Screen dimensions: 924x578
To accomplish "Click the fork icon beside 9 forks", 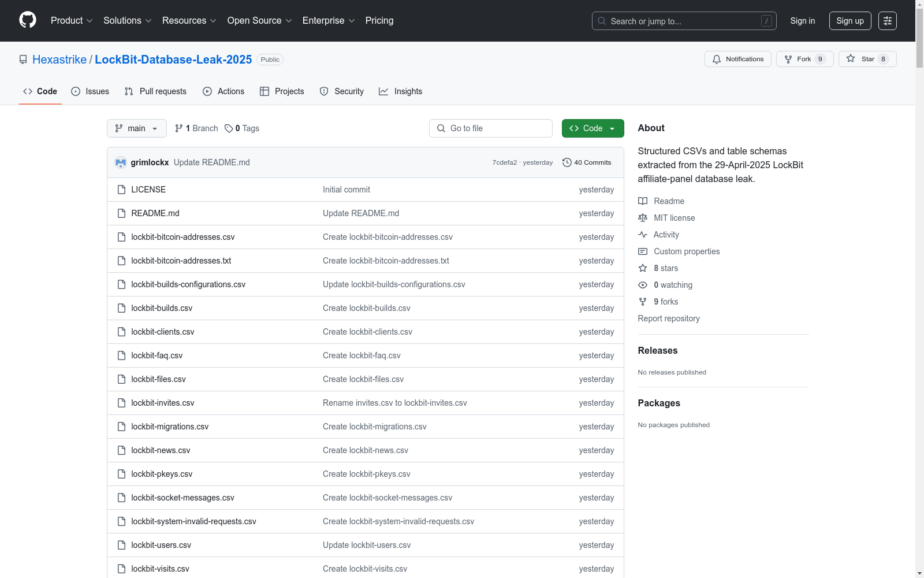I will (643, 302).
